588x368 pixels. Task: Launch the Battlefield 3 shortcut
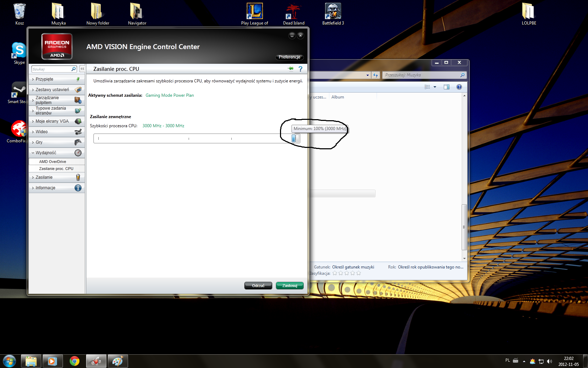click(333, 14)
